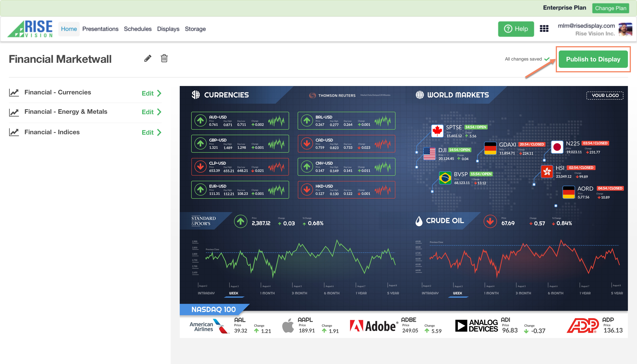This screenshot has height=364, width=637.
Task: Expand Financial - Indices edit chevron
Action: [159, 132]
